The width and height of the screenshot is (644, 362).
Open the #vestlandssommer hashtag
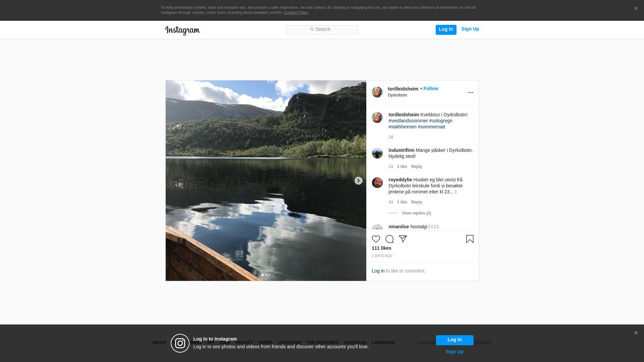(408, 121)
